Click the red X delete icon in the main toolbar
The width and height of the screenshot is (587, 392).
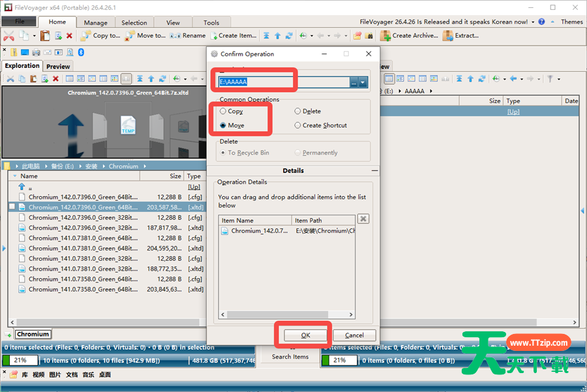69,36
